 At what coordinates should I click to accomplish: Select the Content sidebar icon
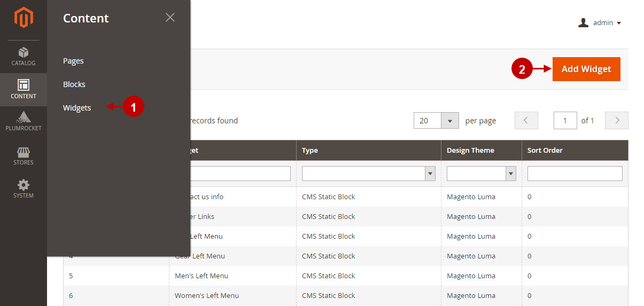click(x=24, y=90)
